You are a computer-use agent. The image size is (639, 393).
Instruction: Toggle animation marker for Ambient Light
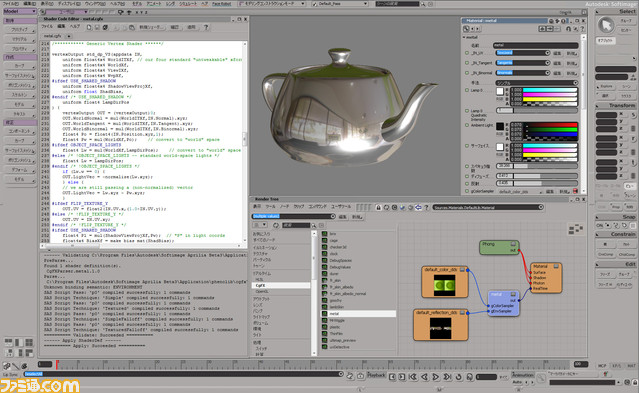(467, 125)
